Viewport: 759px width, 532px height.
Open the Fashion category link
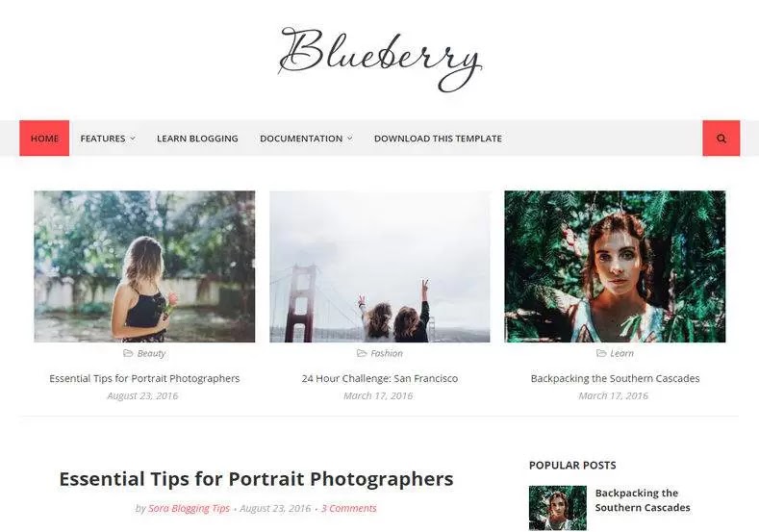(x=387, y=353)
